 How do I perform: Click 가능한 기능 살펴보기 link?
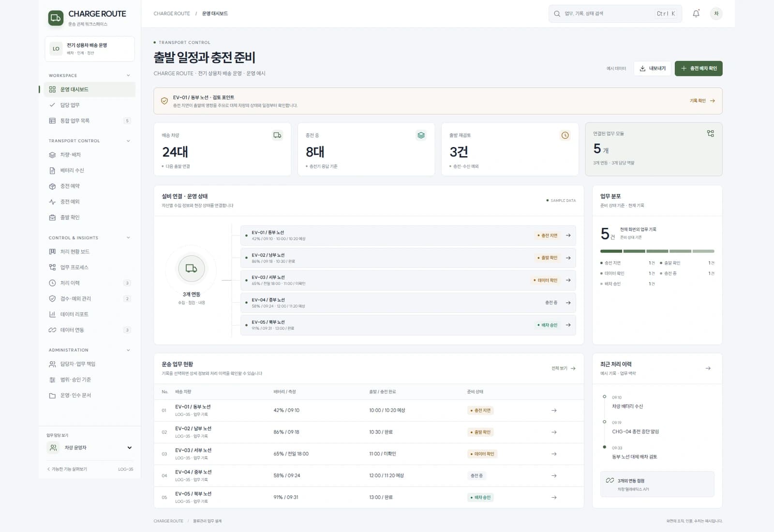(67, 469)
